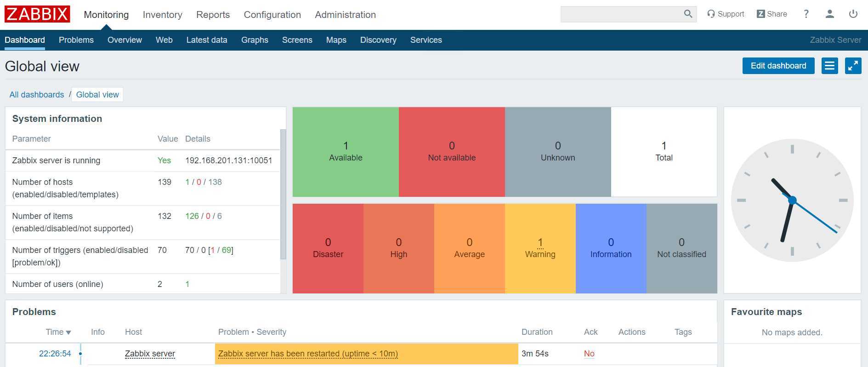Click the Number of items row
Viewport: 868px width, 367px height.
coord(142,223)
